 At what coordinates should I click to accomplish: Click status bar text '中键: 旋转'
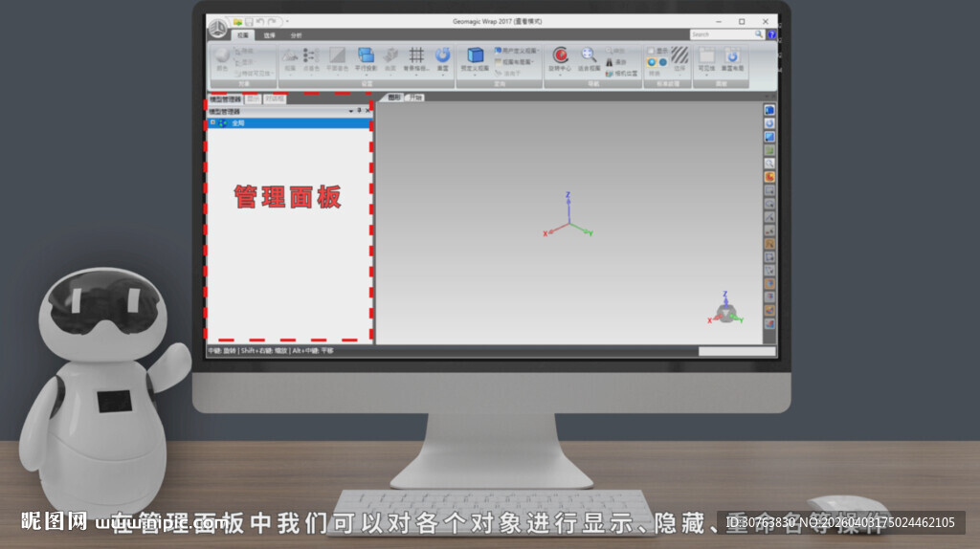[x=222, y=351]
